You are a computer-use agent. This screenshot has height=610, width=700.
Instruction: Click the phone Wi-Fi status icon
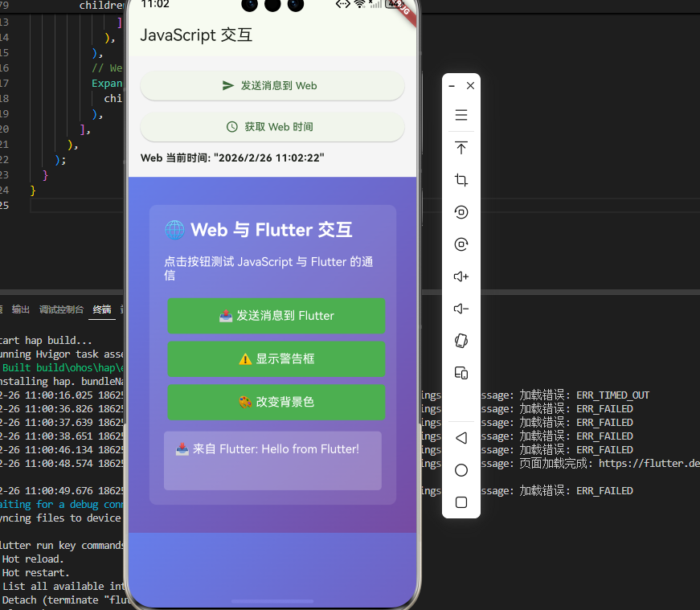click(359, 5)
